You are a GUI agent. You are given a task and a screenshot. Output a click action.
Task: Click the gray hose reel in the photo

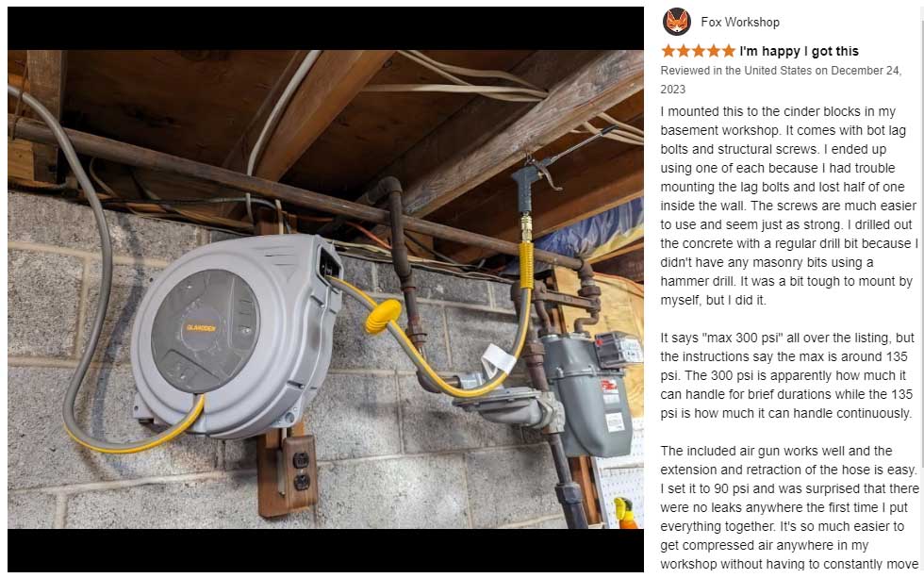click(237, 337)
